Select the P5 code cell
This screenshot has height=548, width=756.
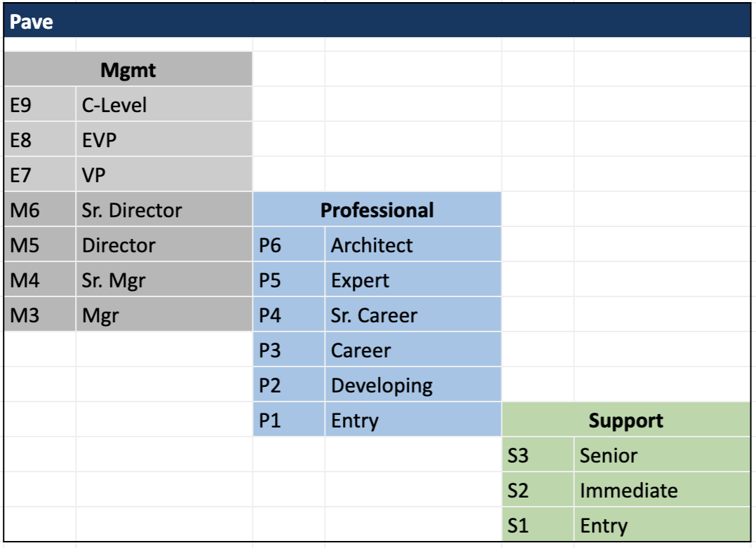pos(289,280)
